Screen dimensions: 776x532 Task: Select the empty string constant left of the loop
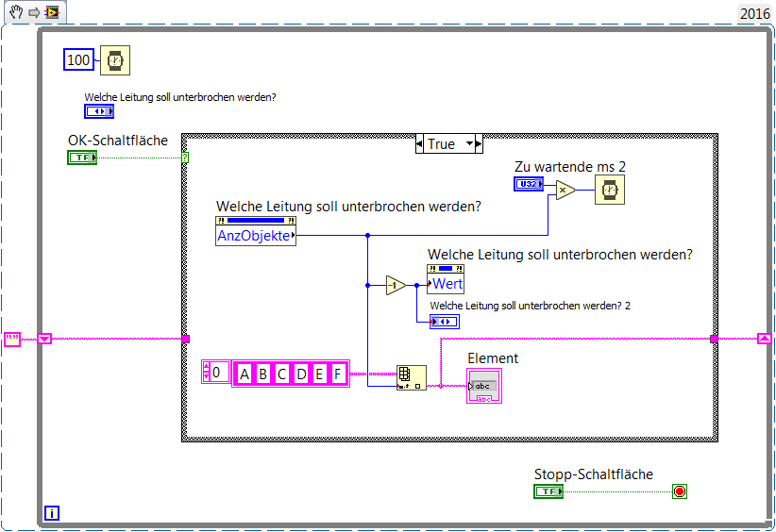click(12, 340)
